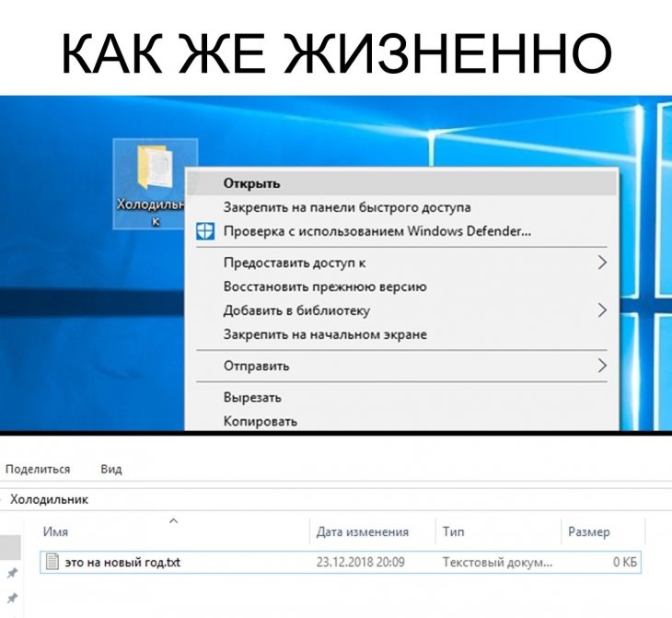Click the sort direction arrow above Имя
The width and height of the screenshot is (672, 618).
[174, 521]
